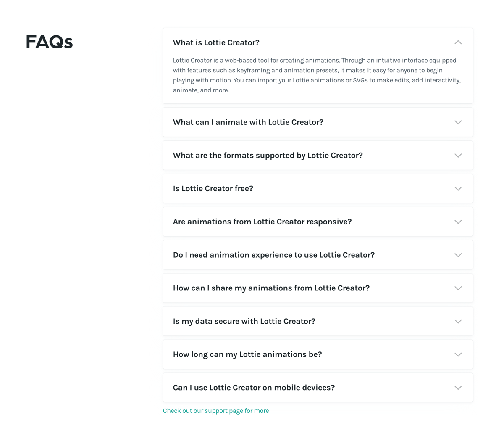The image size is (504, 441).
Task: Click the chevron next to "Is Lottie Creator free?"
Action: (x=458, y=188)
